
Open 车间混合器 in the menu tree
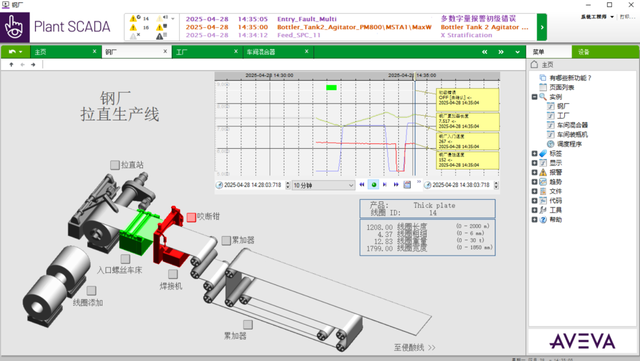point(572,125)
